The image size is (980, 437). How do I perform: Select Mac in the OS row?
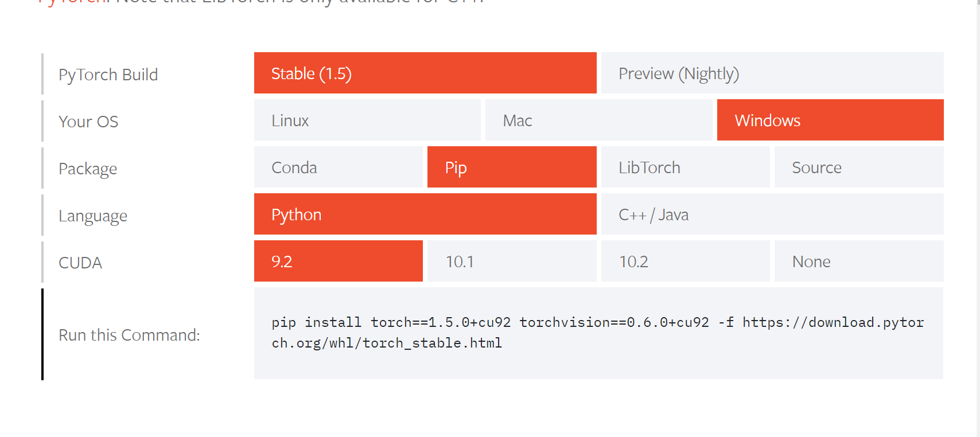pyautogui.click(x=598, y=120)
